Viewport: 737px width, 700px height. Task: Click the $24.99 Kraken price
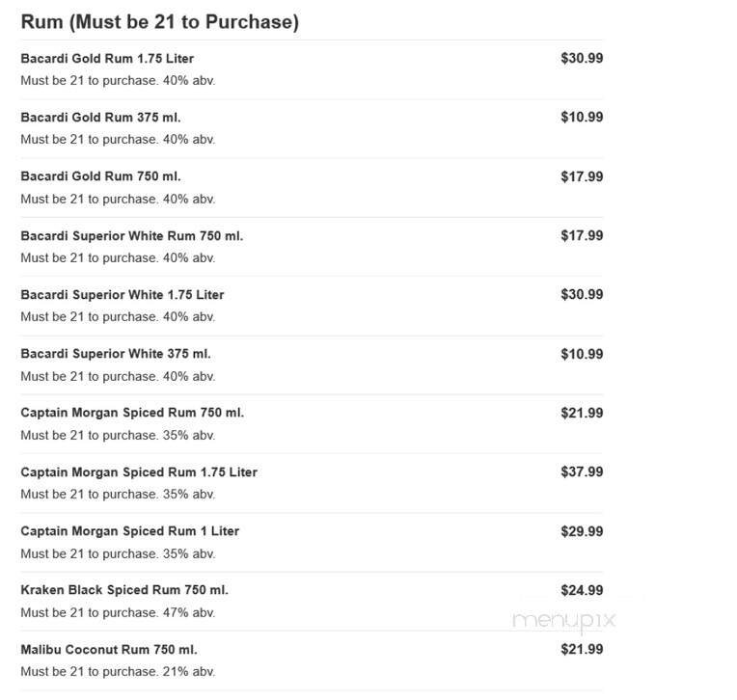tap(582, 590)
